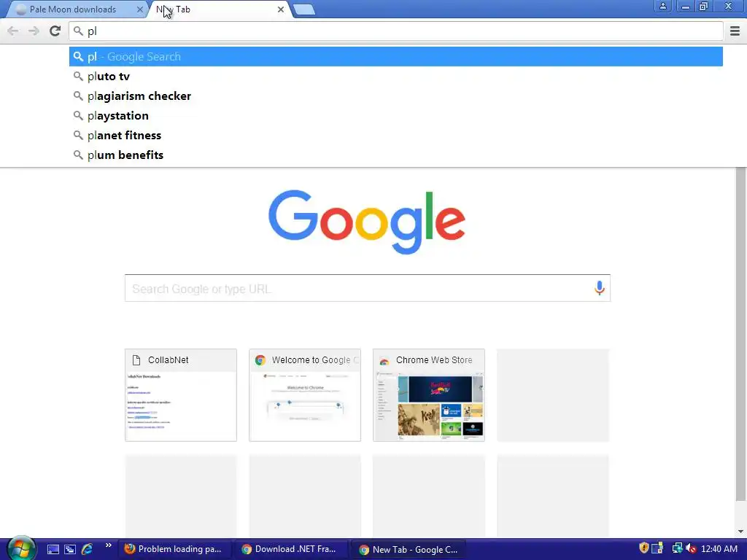Click the Show Desktop quick launch icon

[x=53, y=549]
